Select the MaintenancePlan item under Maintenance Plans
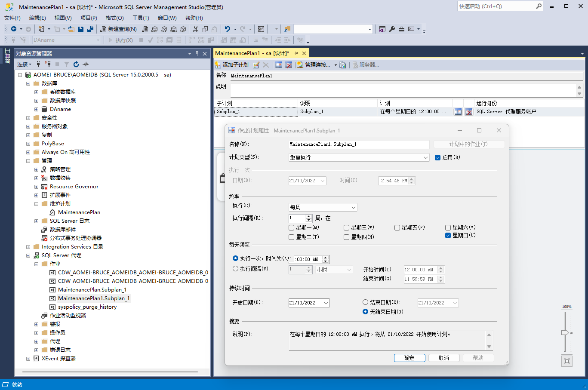 79,212
